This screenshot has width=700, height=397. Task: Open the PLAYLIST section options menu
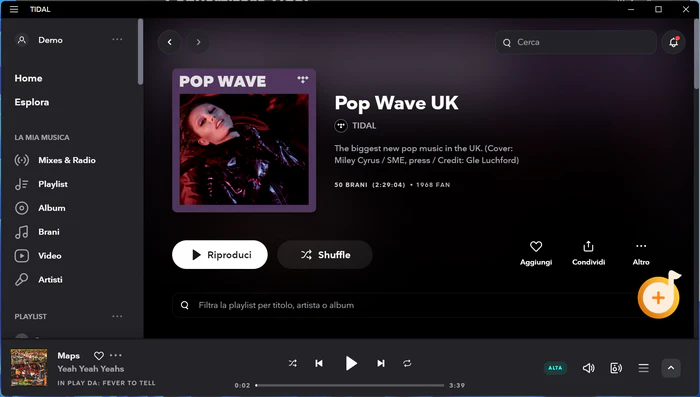click(117, 316)
